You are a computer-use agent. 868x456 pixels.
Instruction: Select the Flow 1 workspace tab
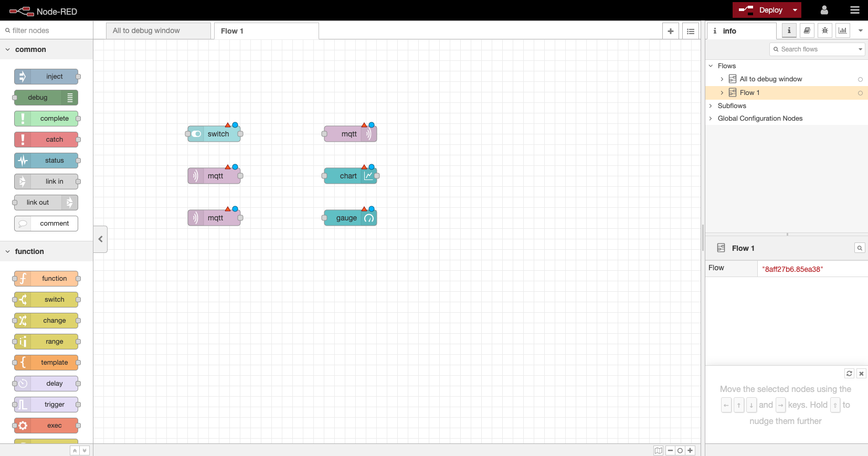266,31
